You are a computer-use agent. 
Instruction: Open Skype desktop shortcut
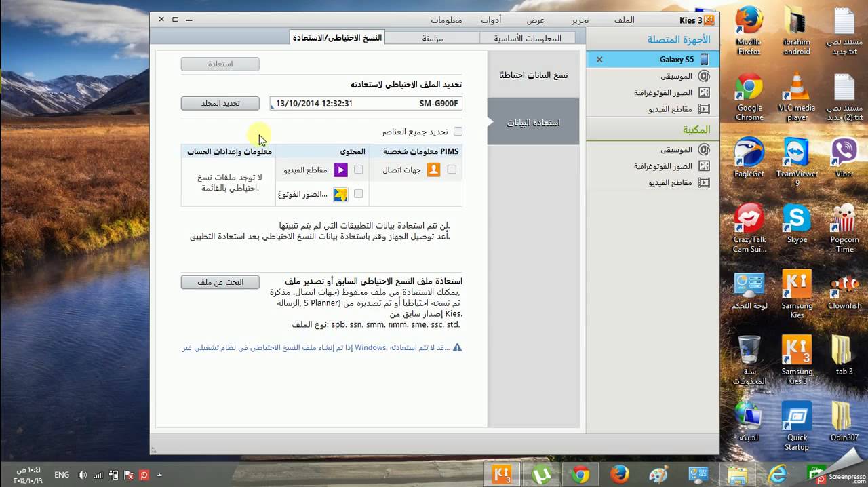[x=797, y=225]
